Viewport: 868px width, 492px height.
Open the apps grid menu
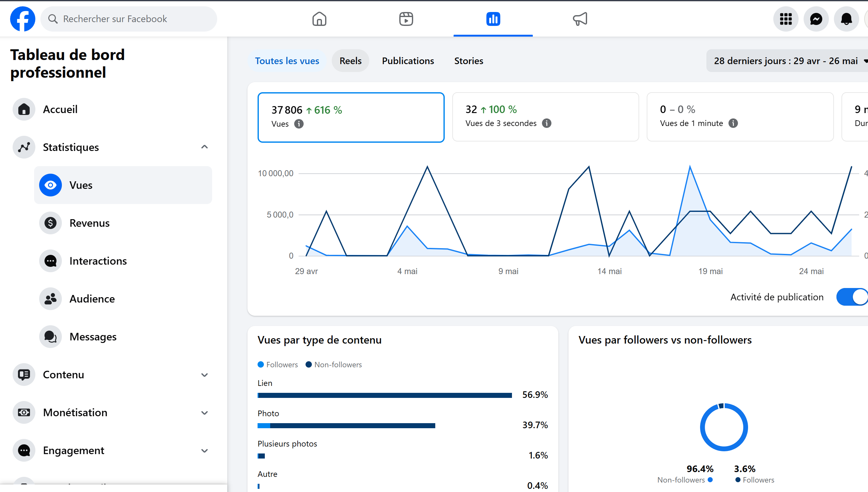click(786, 19)
